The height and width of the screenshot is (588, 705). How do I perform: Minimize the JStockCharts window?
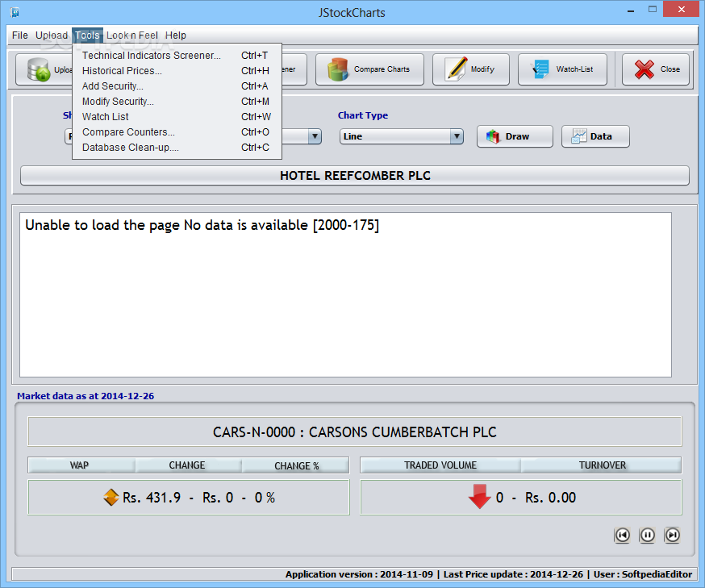(631, 10)
